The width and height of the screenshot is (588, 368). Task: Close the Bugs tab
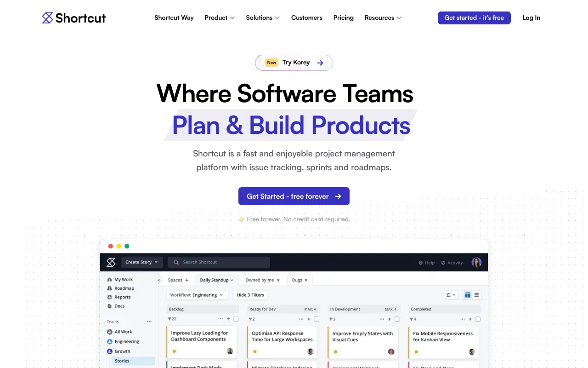click(x=306, y=280)
